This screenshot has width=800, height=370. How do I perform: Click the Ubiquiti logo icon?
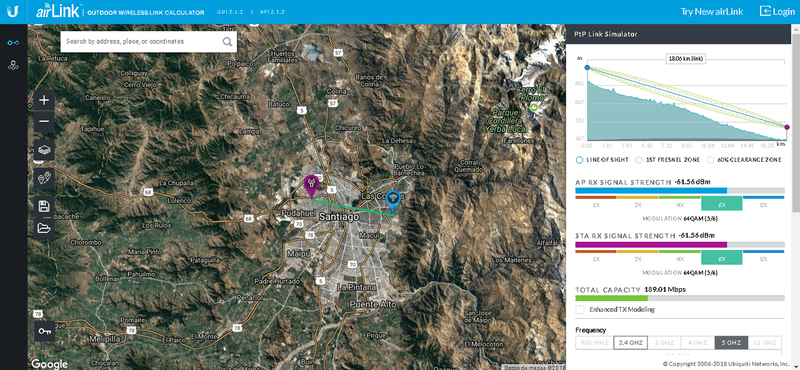click(x=13, y=11)
